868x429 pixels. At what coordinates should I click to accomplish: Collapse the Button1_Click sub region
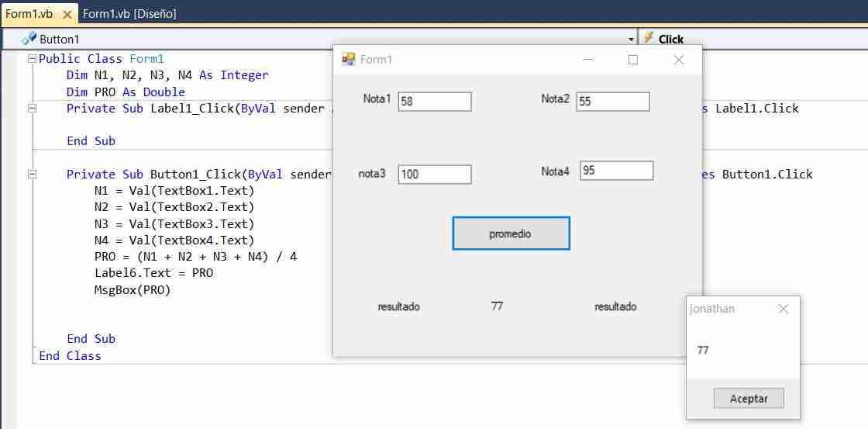(x=32, y=174)
